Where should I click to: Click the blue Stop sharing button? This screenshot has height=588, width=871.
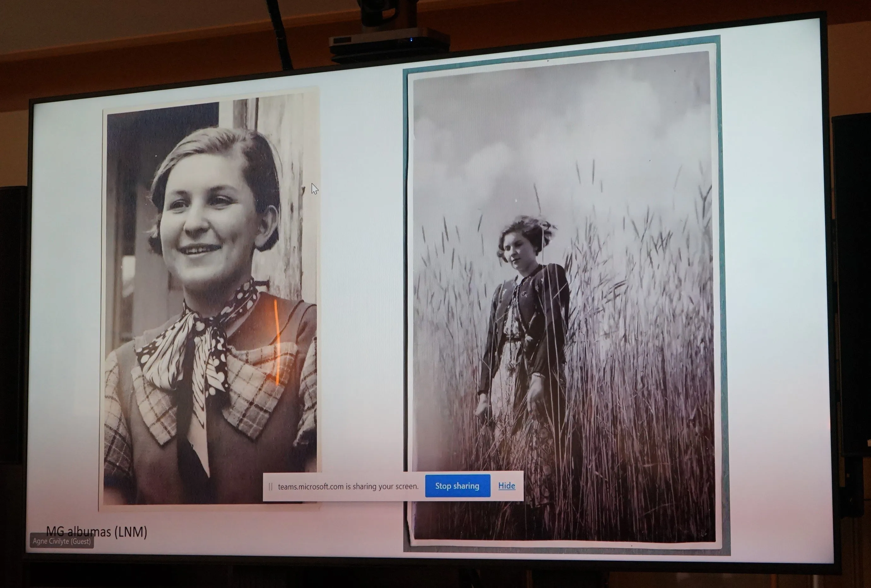click(x=457, y=486)
